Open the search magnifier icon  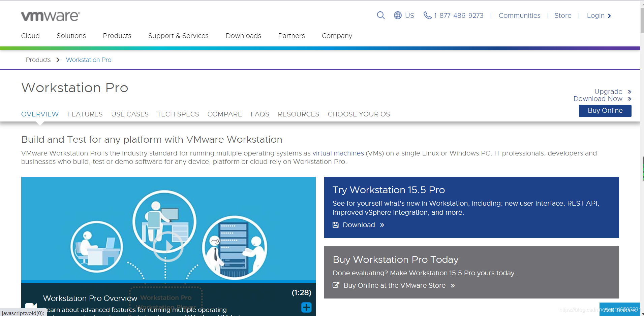(381, 15)
